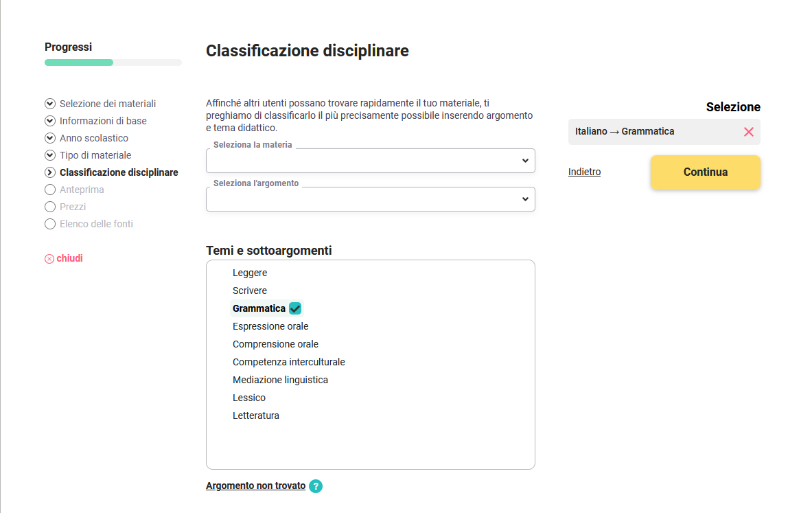Click the green Progressi progress bar
Viewport: 812px width, 513px height.
point(79,62)
